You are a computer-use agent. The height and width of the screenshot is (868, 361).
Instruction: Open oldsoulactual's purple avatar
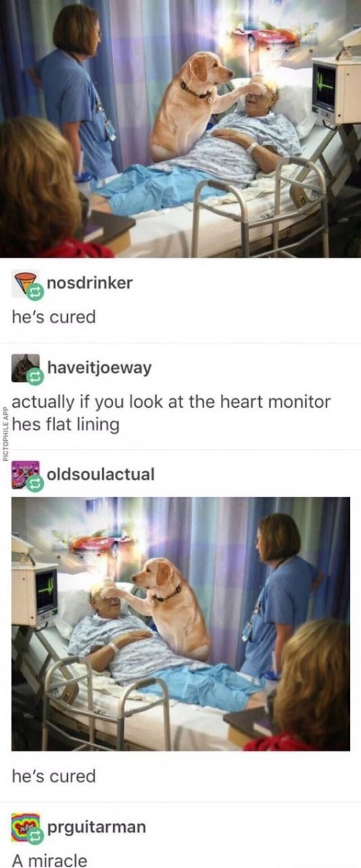24,475
